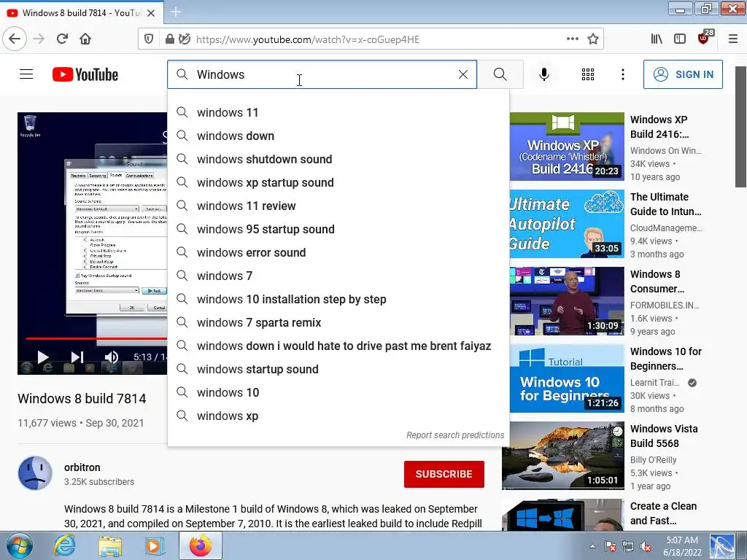Viewport: 747px width, 560px height.
Task: Open the Firefox Library icon
Action: pos(657,39)
